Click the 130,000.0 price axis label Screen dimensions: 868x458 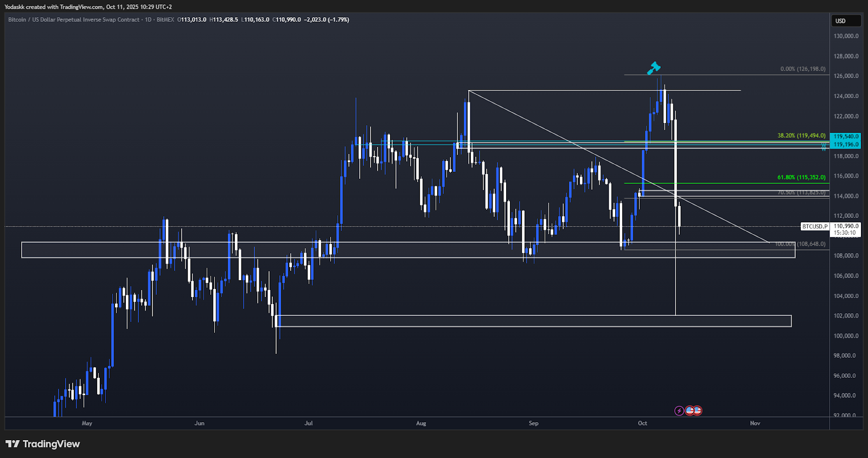846,36
